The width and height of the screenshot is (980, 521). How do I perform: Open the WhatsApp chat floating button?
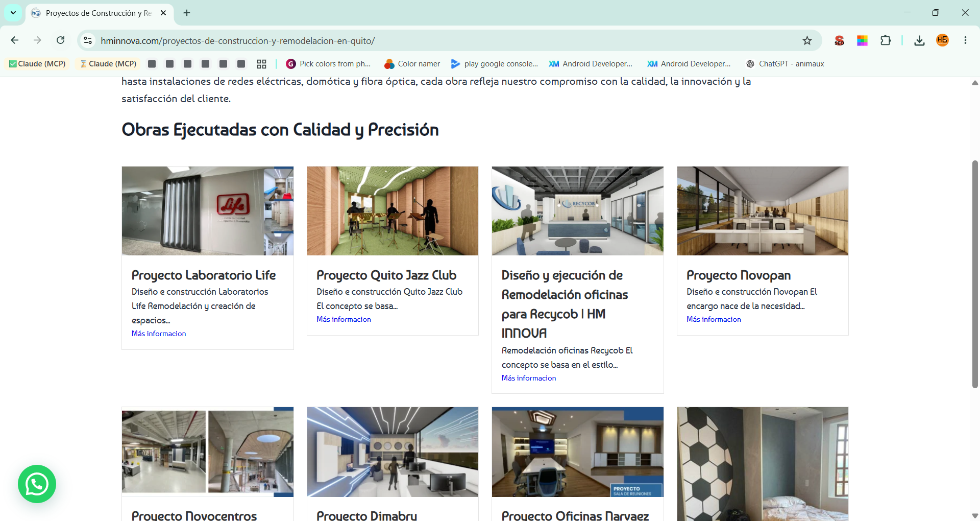37,484
